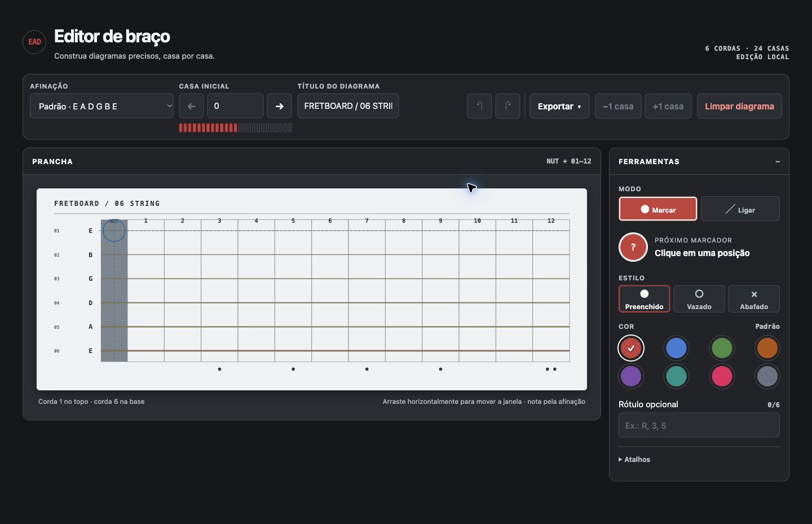This screenshot has width=812, height=524.
Task: Pick the orange color swatch
Action: 767,348
